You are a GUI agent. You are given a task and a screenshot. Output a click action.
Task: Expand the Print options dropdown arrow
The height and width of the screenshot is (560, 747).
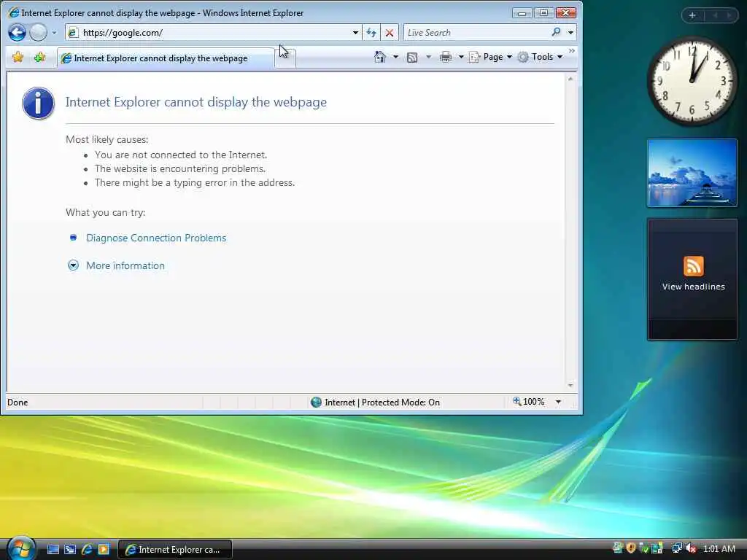click(x=461, y=57)
